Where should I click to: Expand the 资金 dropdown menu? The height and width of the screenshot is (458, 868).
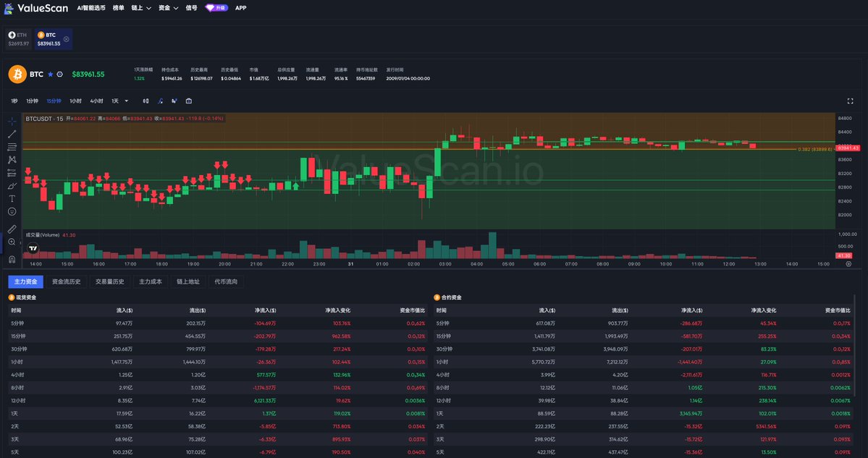(x=168, y=8)
